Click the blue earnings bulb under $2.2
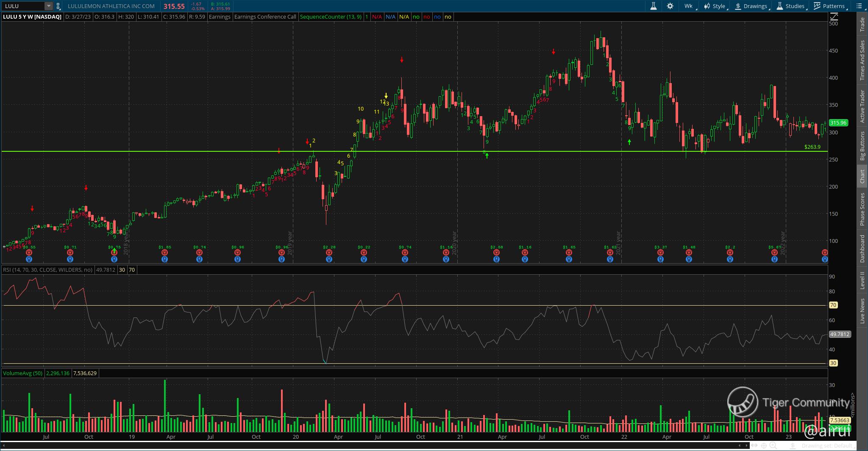The height and width of the screenshot is (451, 868). point(730,259)
